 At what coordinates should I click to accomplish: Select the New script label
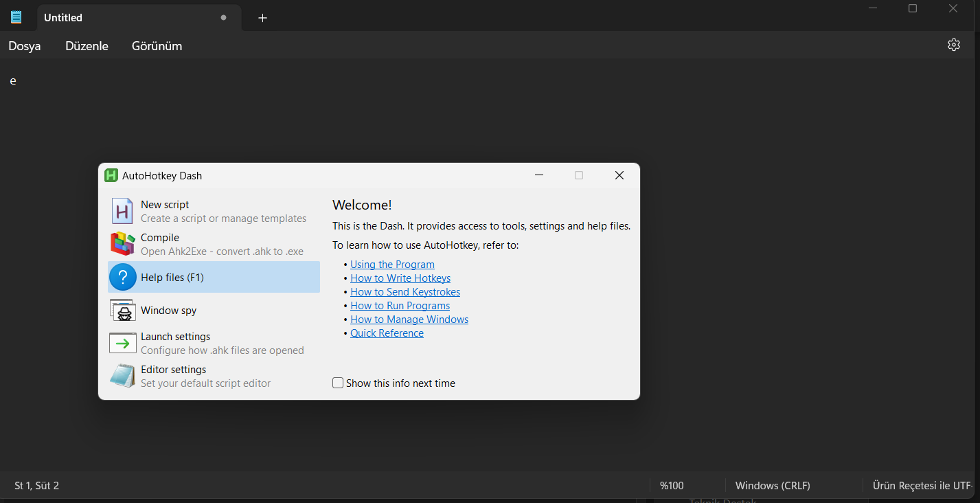tap(165, 205)
